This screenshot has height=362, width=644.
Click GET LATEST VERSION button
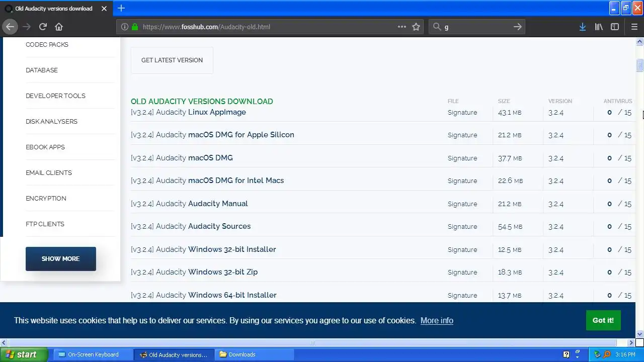(x=172, y=60)
